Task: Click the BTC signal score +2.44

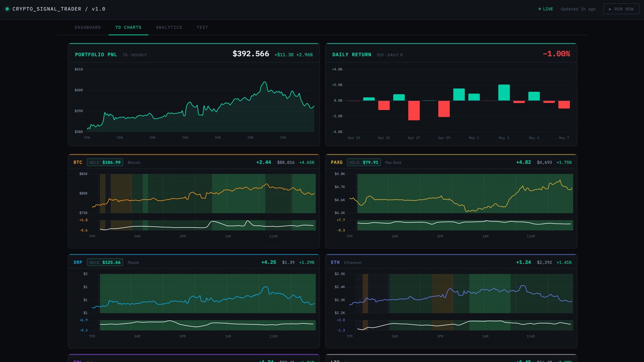Action: (264, 162)
